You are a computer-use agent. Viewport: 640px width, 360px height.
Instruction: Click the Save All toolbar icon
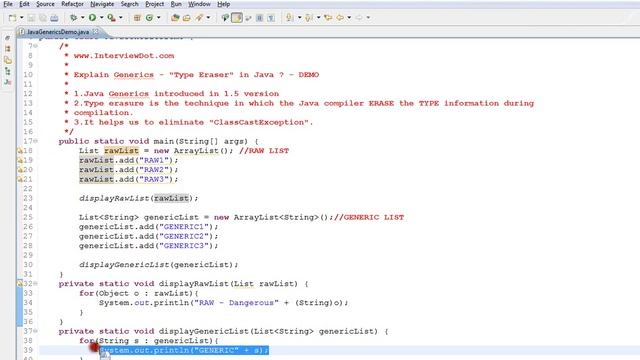point(42,18)
